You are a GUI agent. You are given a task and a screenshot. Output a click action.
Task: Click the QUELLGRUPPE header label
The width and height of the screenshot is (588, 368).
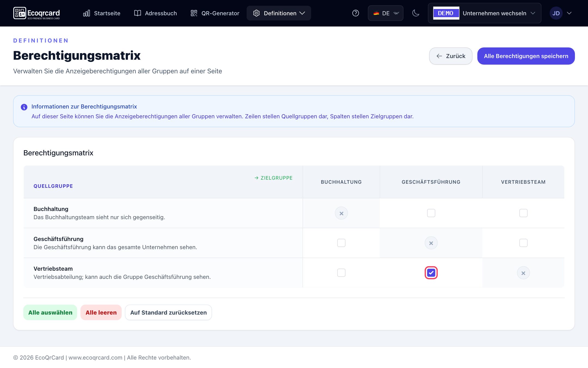tap(53, 186)
